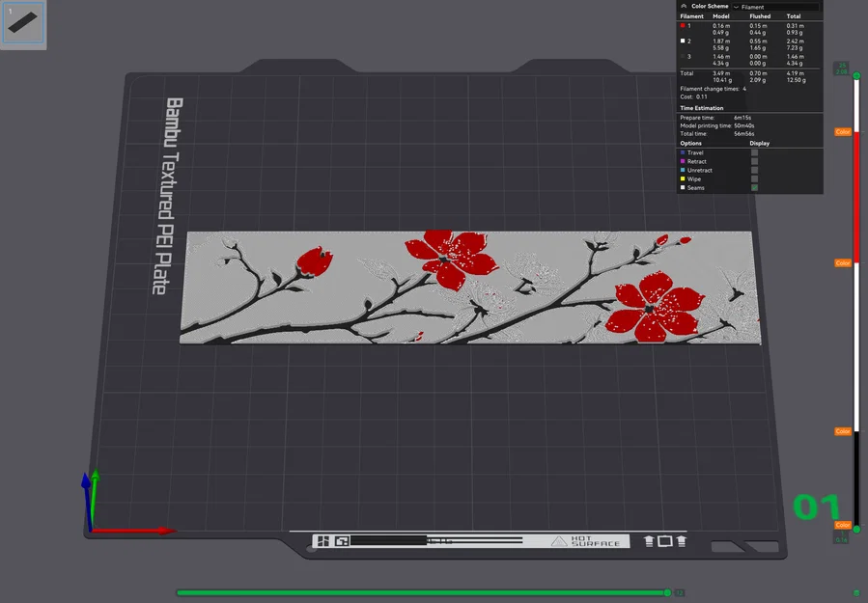Image resolution: width=868 pixels, height=603 pixels.
Task: Enable the Travel display checkbox
Action: coord(753,152)
